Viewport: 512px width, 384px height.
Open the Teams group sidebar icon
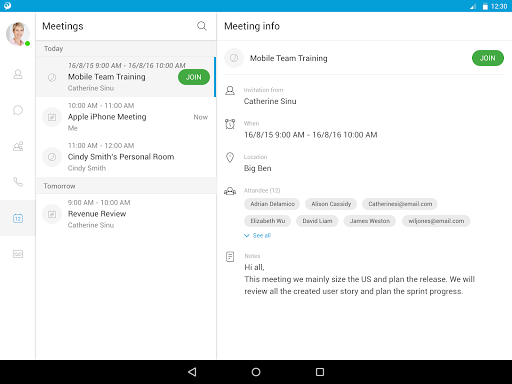coord(18,146)
